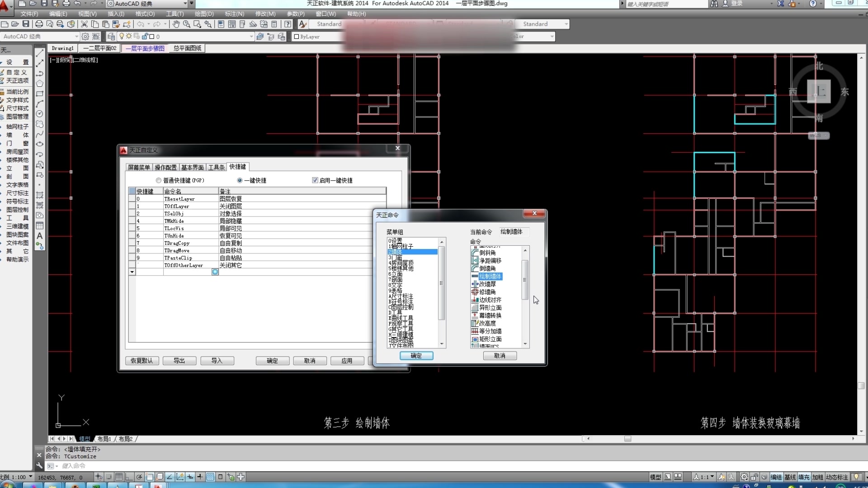Screen dimensions: 868x488
Task: Open the 绘图(D) menu
Action: (204, 14)
